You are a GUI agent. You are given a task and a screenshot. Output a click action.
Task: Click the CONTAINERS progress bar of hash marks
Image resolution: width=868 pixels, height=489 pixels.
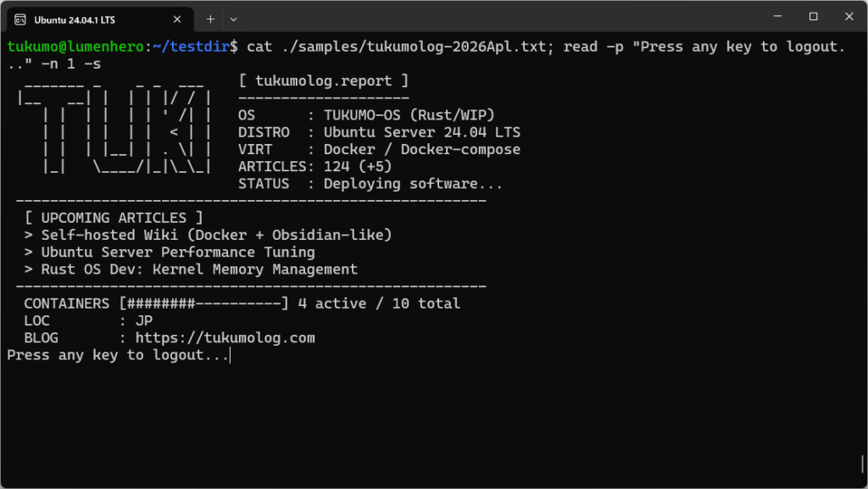tap(203, 303)
